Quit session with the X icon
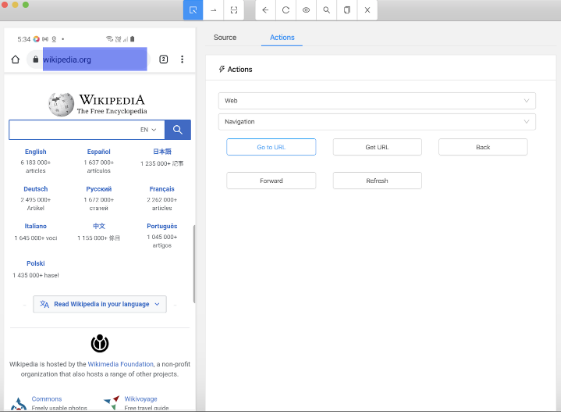 pyautogui.click(x=367, y=10)
